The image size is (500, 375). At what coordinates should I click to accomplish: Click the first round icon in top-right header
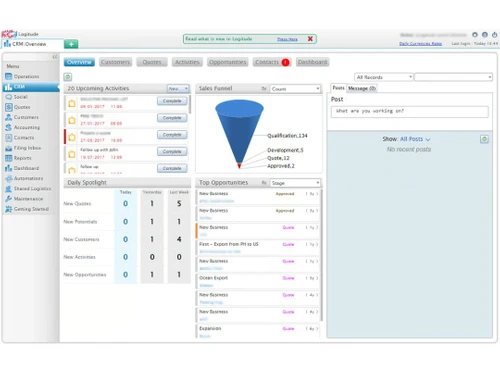[475, 35]
